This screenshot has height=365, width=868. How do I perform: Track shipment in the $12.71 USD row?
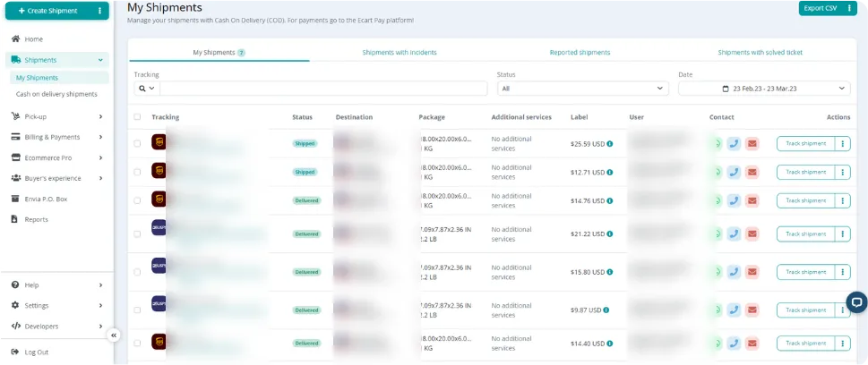tap(805, 172)
